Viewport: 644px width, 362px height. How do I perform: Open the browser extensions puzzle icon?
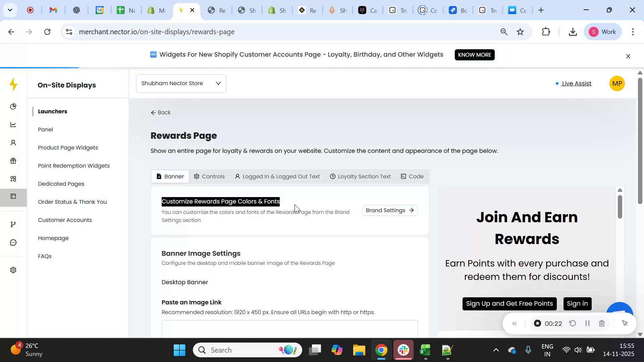[546, 32]
